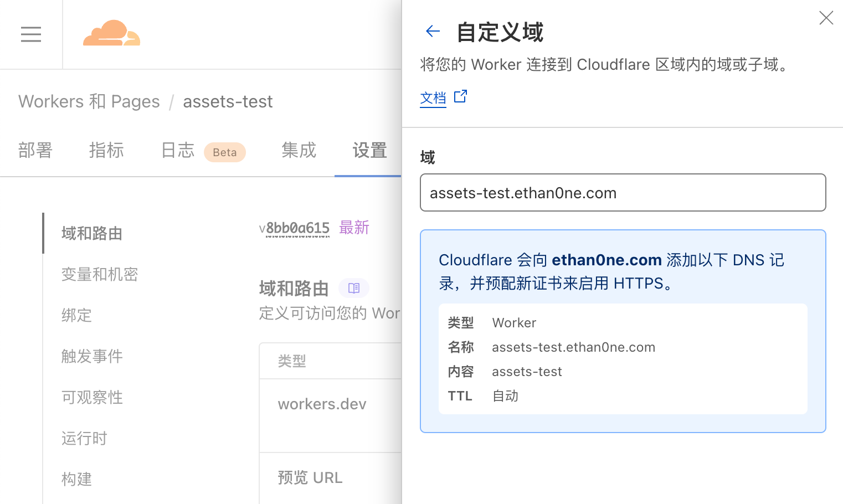
Task: Click the 预览 URL row
Action: (x=330, y=478)
